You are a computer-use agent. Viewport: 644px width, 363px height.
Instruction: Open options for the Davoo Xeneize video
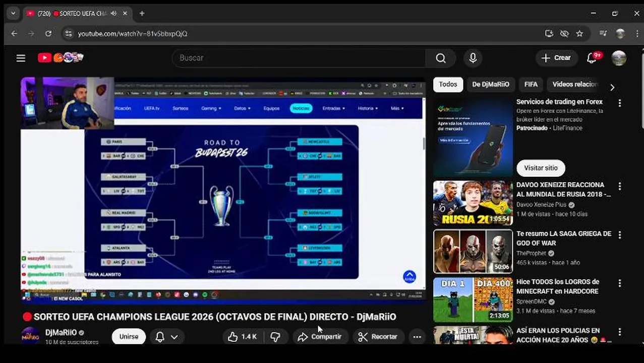coord(619,187)
